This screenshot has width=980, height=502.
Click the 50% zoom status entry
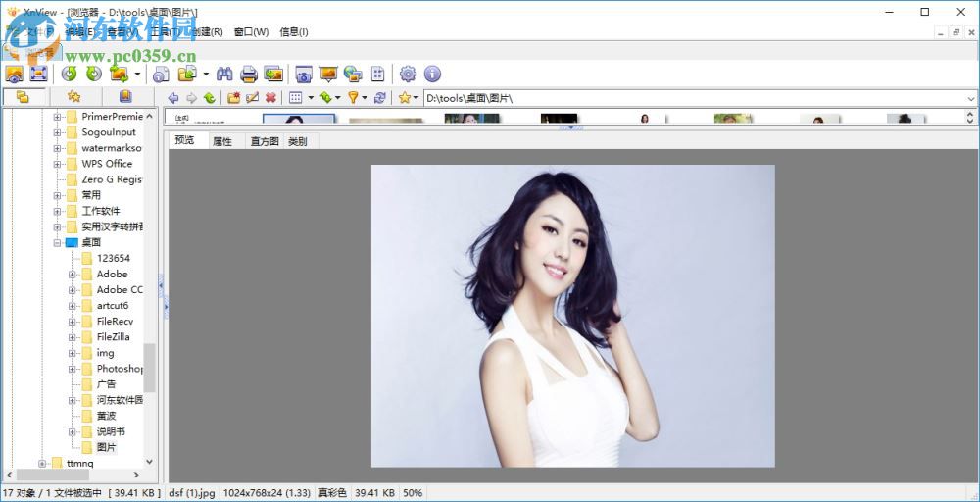[x=413, y=493]
